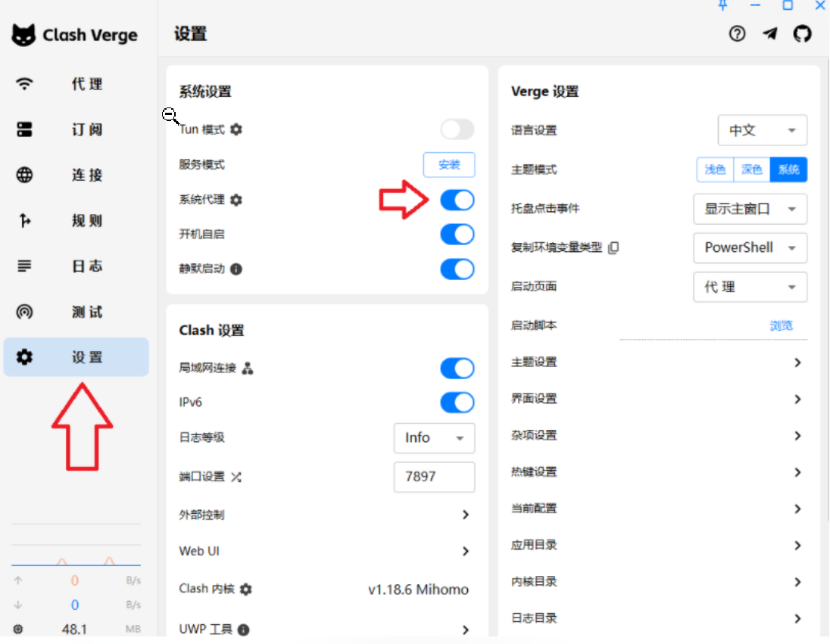Click the logs lines icon

pyautogui.click(x=24, y=266)
